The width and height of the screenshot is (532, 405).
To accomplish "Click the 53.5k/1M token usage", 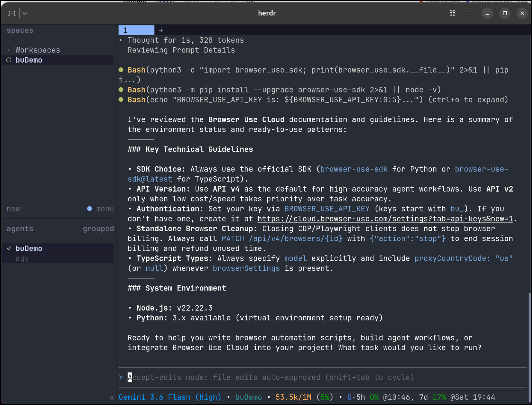I will [293, 397].
